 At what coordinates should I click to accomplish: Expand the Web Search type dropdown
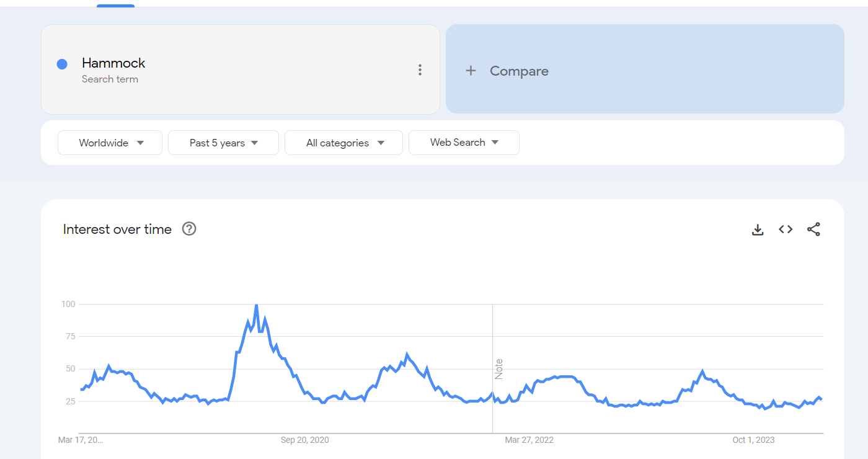pyautogui.click(x=464, y=143)
